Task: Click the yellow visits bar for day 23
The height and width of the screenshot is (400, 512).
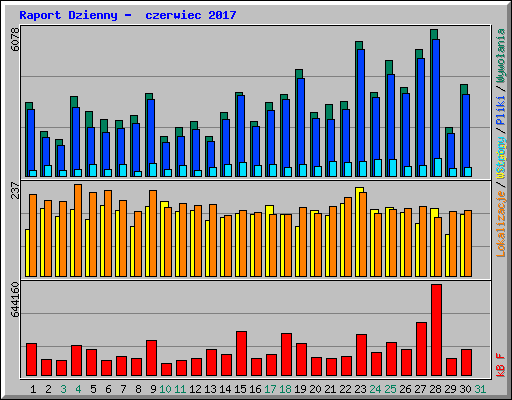Action: coord(358,232)
